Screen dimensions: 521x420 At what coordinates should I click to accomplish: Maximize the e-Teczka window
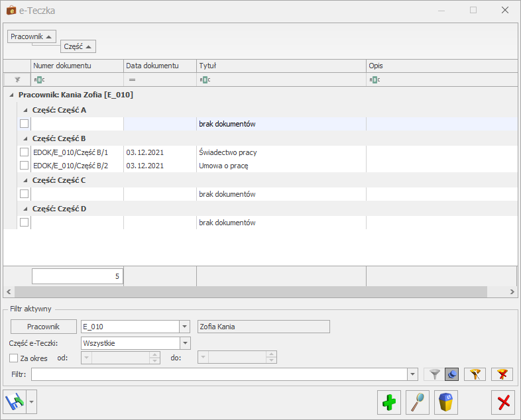coord(473,11)
